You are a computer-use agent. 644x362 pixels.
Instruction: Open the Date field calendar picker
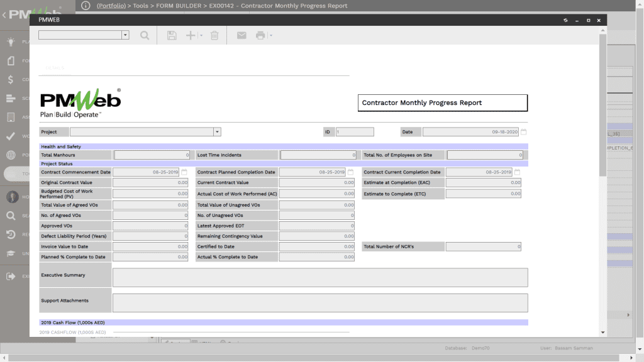(524, 132)
